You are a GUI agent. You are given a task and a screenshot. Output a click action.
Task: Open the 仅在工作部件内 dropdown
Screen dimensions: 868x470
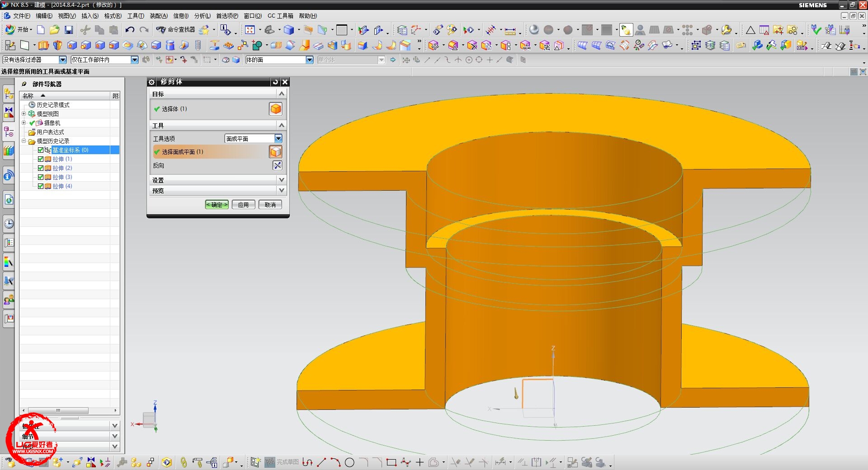click(x=104, y=60)
